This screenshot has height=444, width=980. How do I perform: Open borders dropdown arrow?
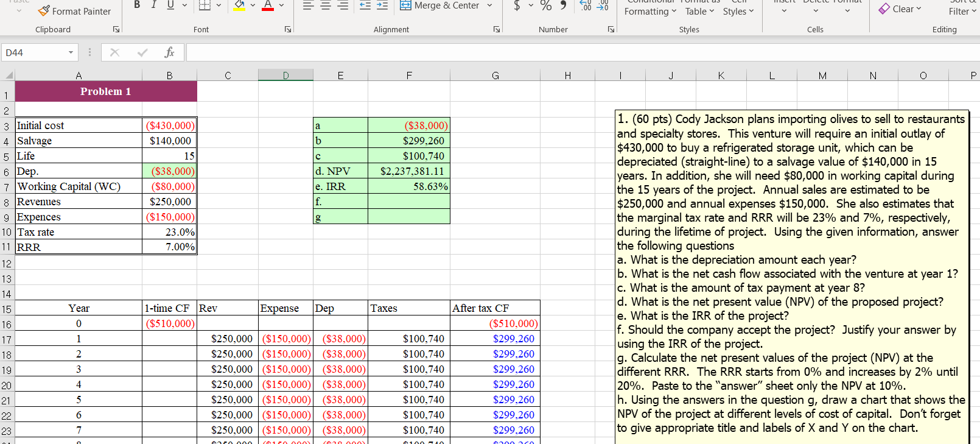pos(219,5)
